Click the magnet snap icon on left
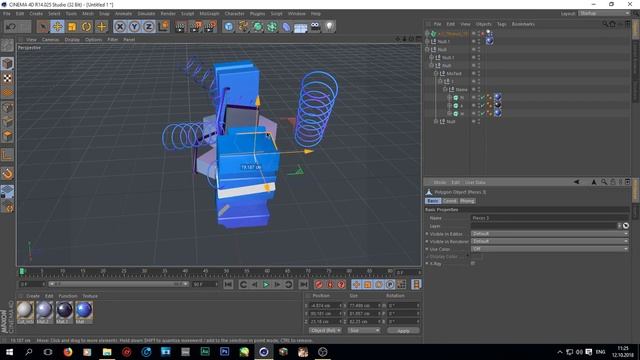 [7, 174]
